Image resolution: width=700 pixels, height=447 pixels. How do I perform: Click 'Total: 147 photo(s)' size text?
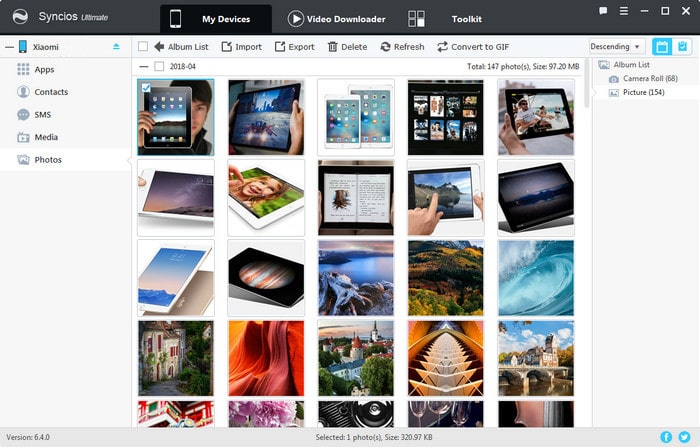523,67
